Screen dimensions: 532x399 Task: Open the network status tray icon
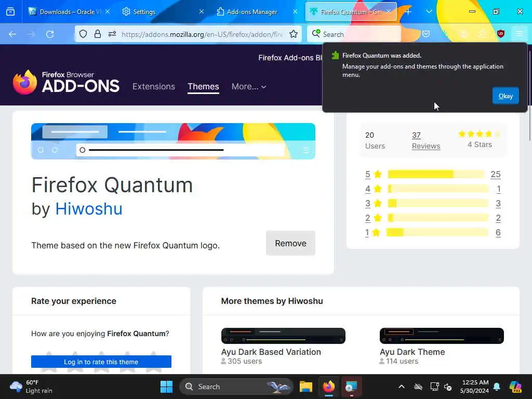tap(435, 387)
